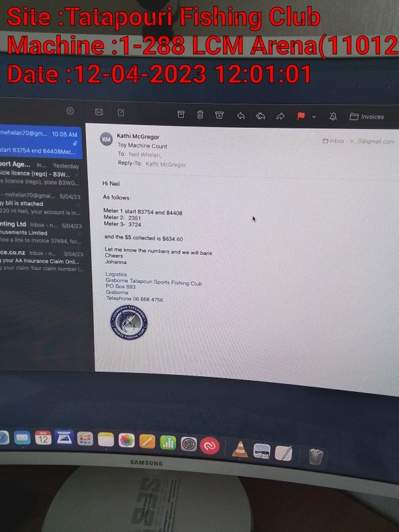Forward the Toy Machine Count email
The height and width of the screenshot is (532, 399).
280,116
